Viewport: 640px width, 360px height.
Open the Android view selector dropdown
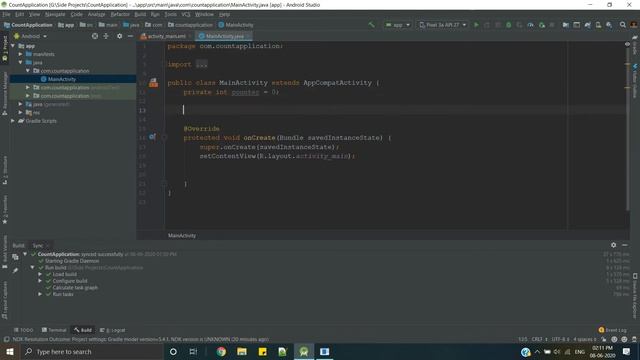[x=31, y=36]
